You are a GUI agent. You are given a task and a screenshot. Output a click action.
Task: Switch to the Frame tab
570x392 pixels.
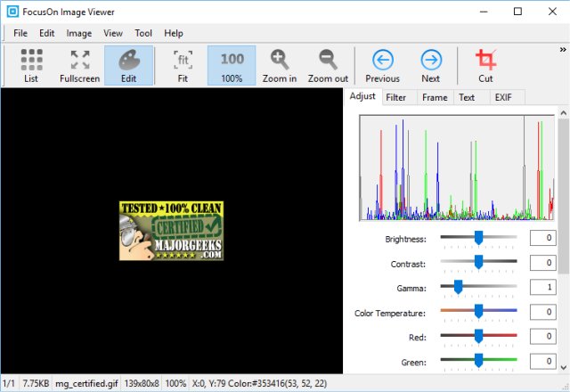435,97
